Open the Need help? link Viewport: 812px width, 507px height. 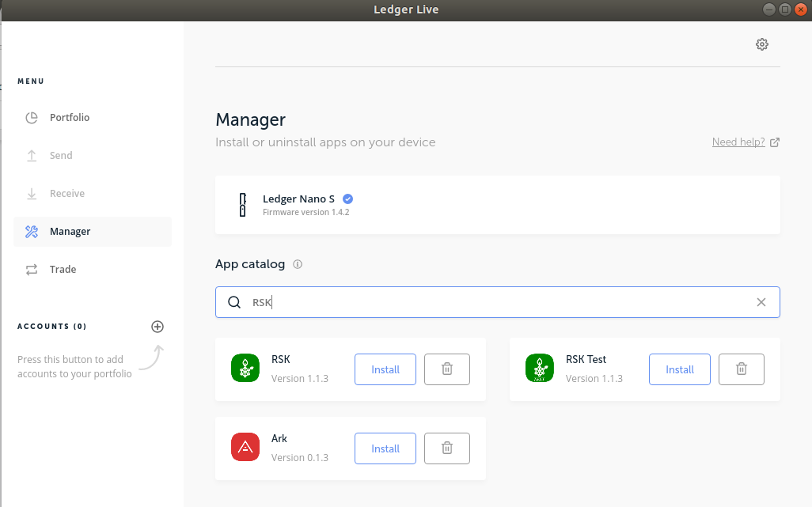[738, 142]
